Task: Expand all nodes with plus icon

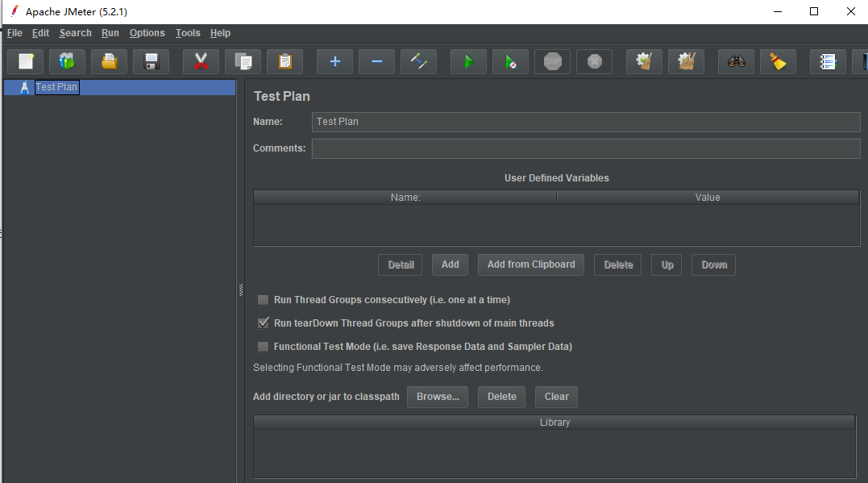Action: (335, 61)
